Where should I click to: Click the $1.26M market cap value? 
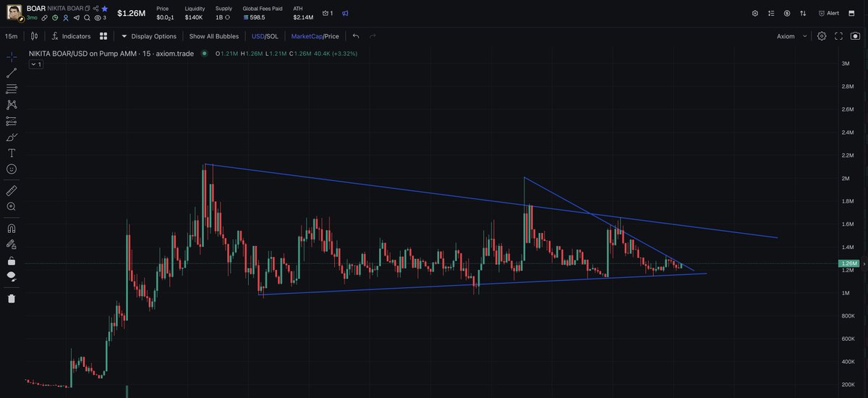click(x=132, y=13)
